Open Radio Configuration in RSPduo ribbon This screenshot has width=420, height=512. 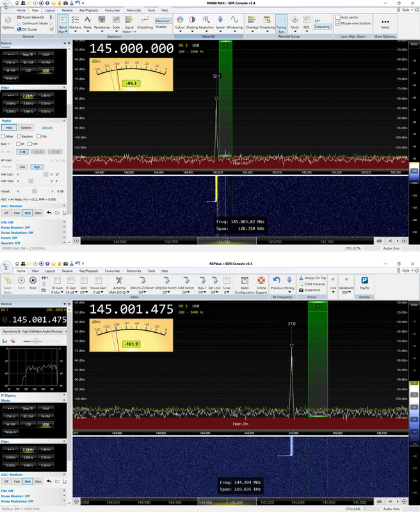245,285
